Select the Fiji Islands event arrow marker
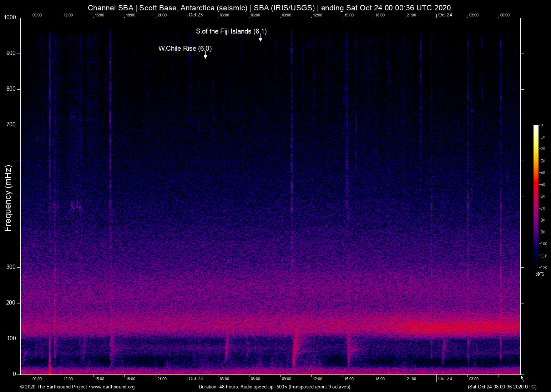The width and height of the screenshot is (551, 392). click(260, 39)
